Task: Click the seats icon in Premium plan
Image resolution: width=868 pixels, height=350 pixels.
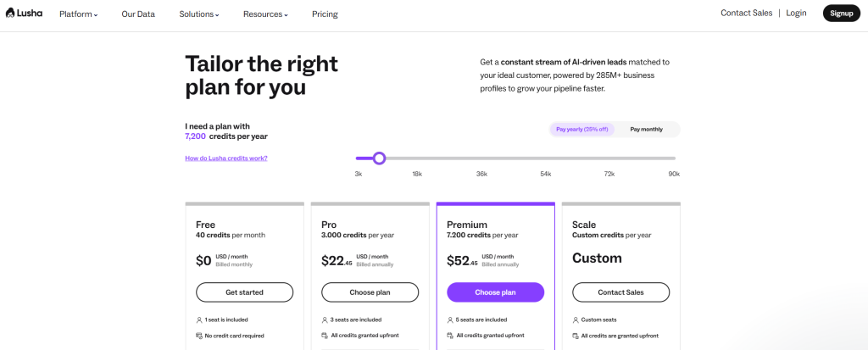Action: coord(450,319)
